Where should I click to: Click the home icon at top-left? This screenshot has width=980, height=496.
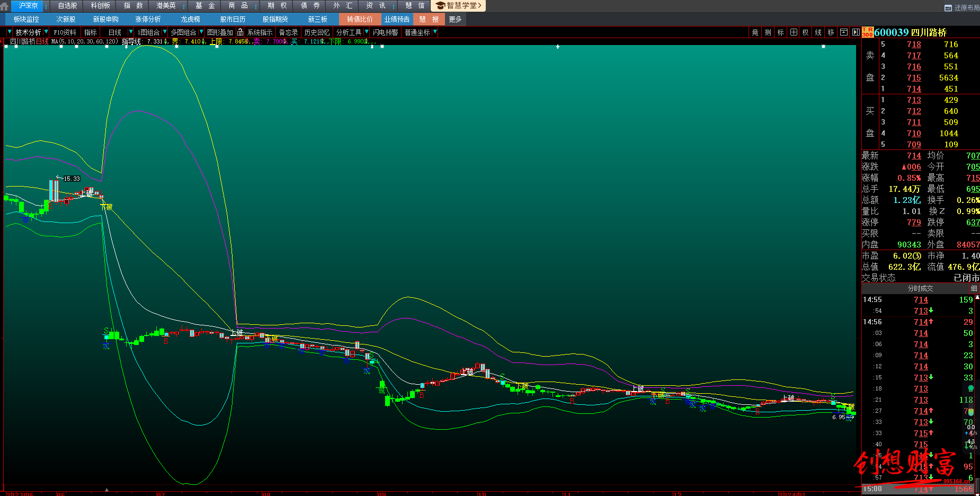click(4, 6)
